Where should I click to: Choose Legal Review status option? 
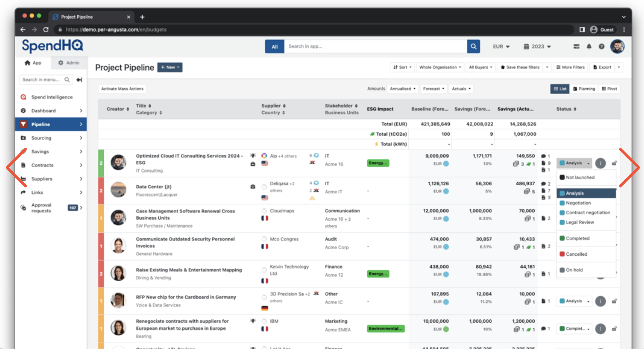coord(586,223)
